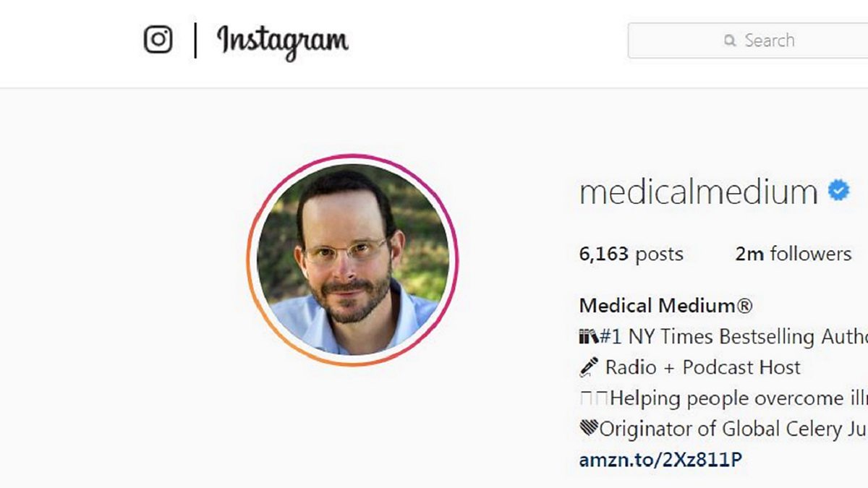Click the Instagram wordmark logo
Viewport: 868px width, 488px height.
pyautogui.click(x=283, y=42)
